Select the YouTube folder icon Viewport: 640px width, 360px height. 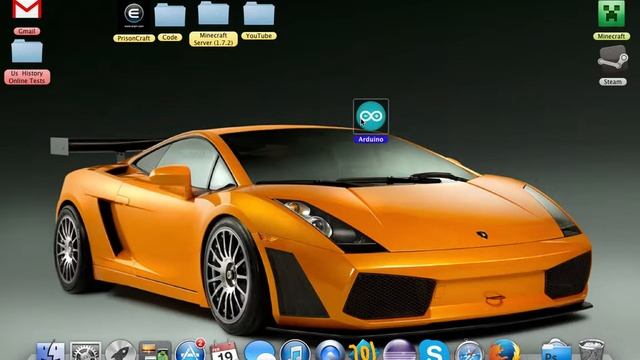259,14
